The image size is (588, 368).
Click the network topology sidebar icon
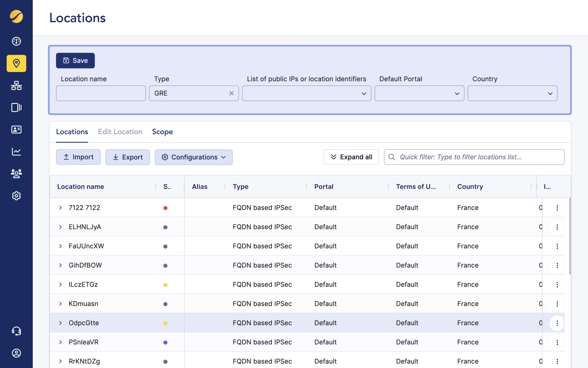[16, 85]
